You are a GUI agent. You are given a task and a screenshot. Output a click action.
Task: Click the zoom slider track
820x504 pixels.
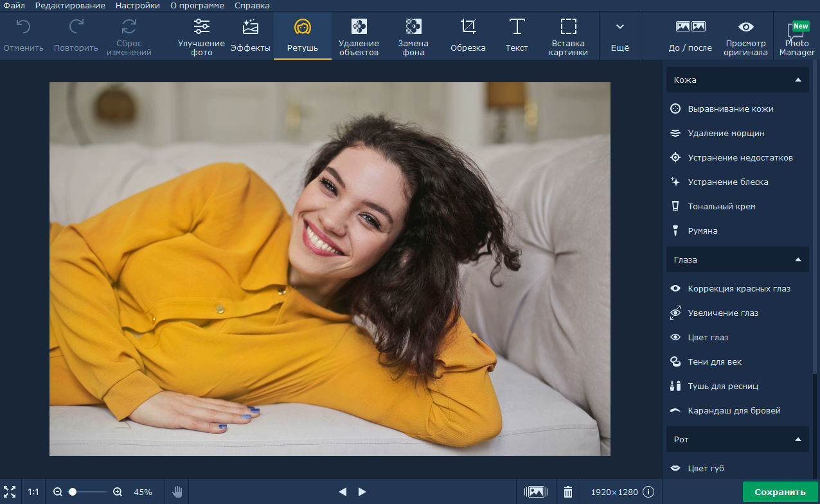[88, 492]
